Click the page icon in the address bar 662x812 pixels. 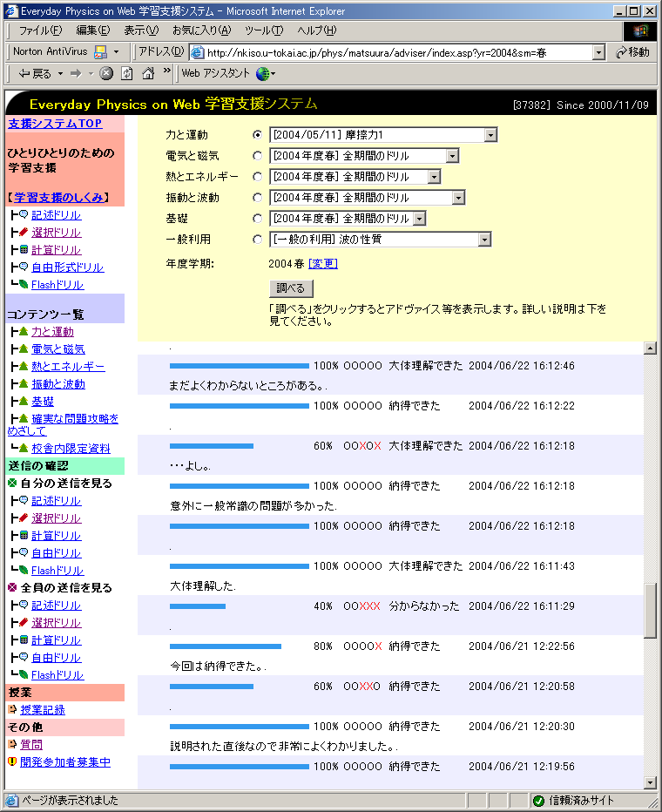click(x=197, y=52)
